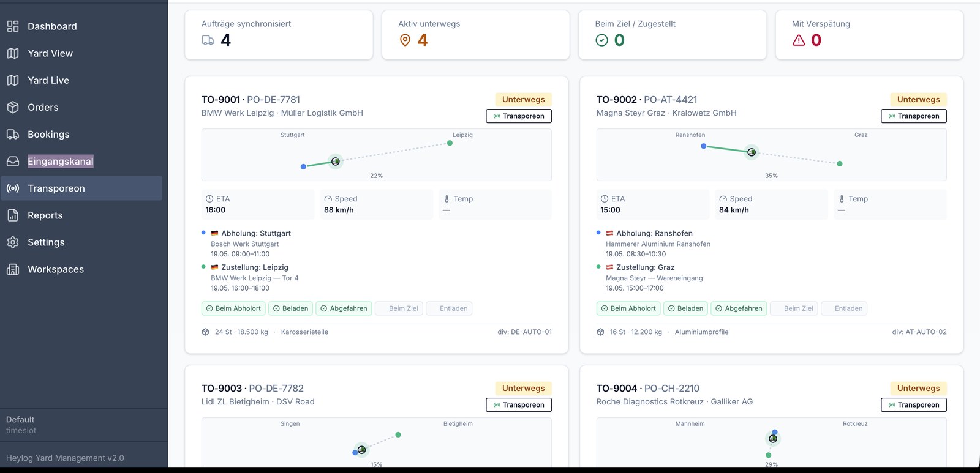Click truck position marker on Ranshofen–Graz route
Image resolution: width=980 pixels, height=473 pixels.
(x=752, y=152)
